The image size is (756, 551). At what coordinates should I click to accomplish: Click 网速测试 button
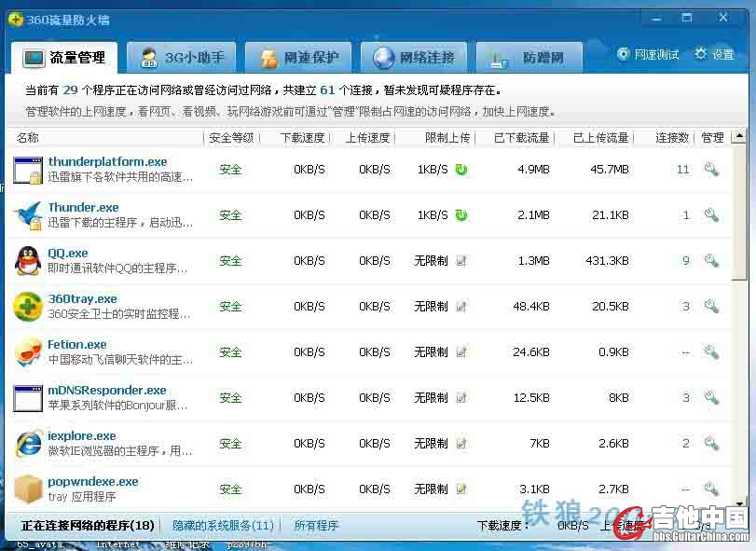point(648,55)
